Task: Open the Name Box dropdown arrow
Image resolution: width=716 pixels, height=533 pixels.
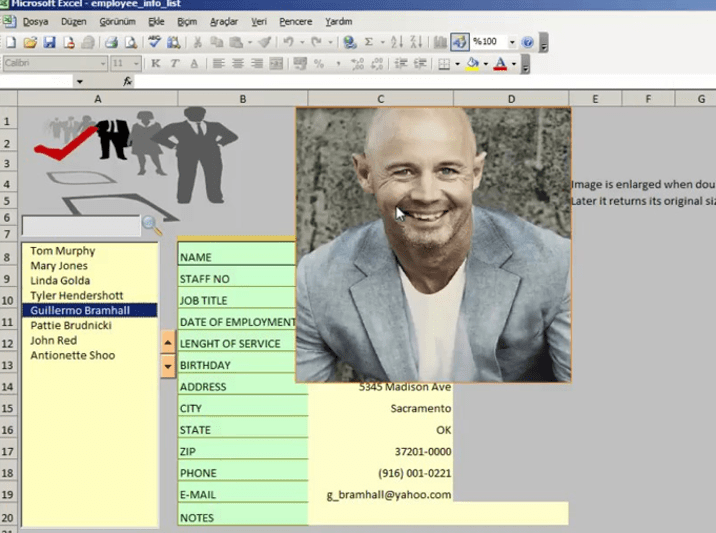Action: click(x=80, y=82)
